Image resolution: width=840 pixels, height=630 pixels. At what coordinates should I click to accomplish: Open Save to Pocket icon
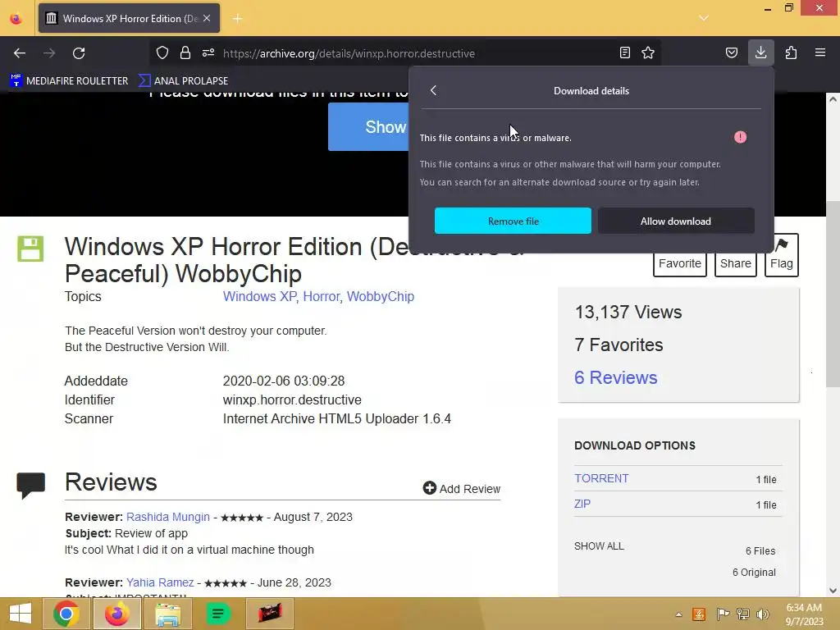732,52
